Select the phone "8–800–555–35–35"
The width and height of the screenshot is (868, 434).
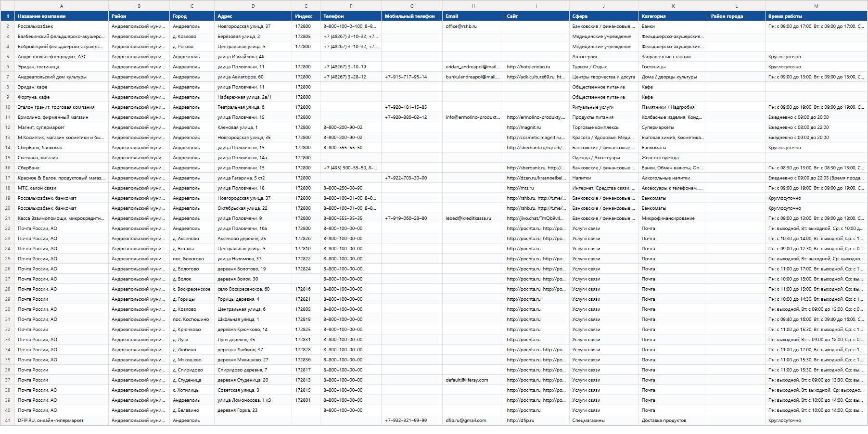351,218
